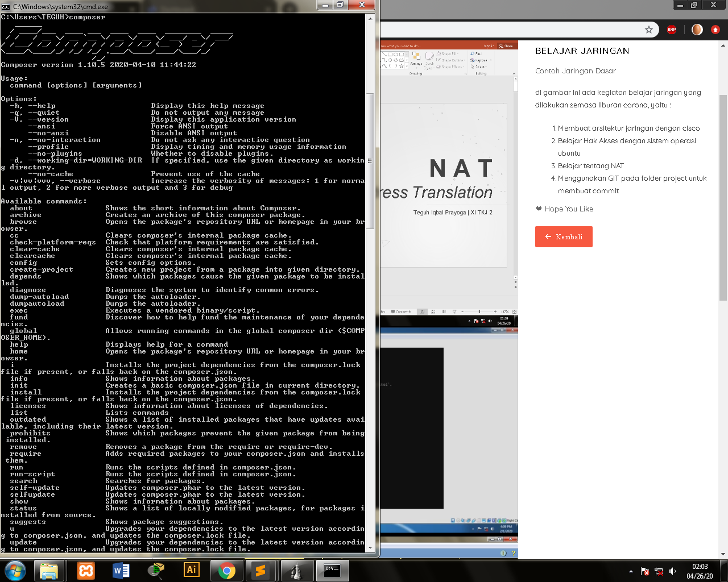This screenshot has width=728, height=582.
Task: Open the network scanner taskbar icon
Action: [156, 571]
